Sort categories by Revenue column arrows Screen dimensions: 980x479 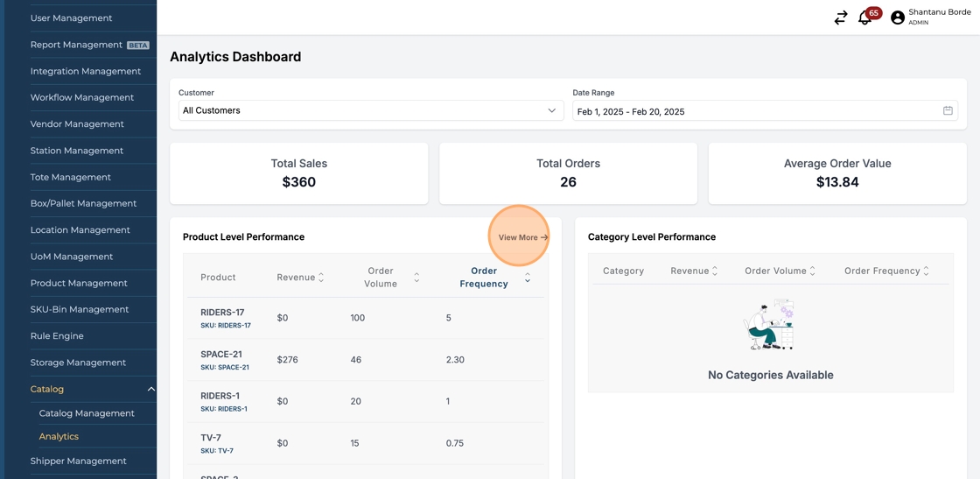(715, 271)
